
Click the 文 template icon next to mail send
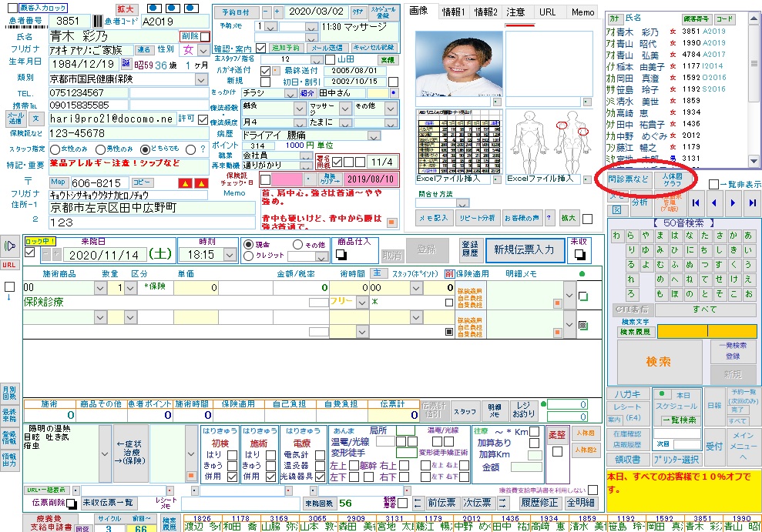click(x=36, y=119)
